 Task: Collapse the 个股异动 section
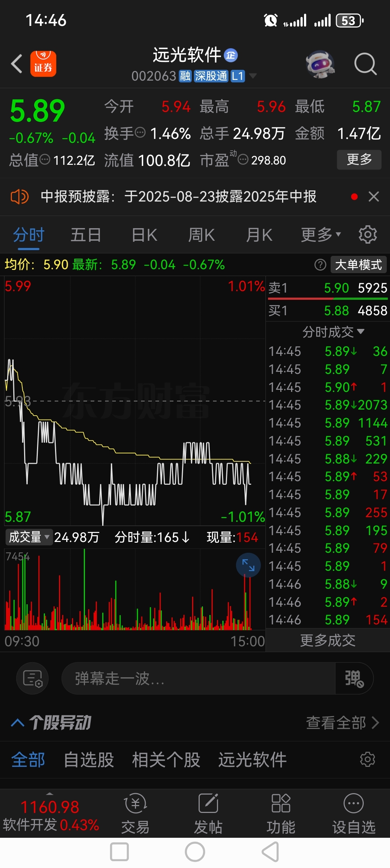(x=18, y=723)
